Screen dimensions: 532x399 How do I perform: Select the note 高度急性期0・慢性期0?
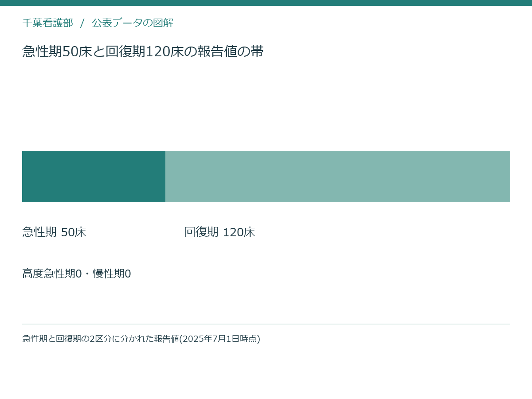[x=77, y=274]
